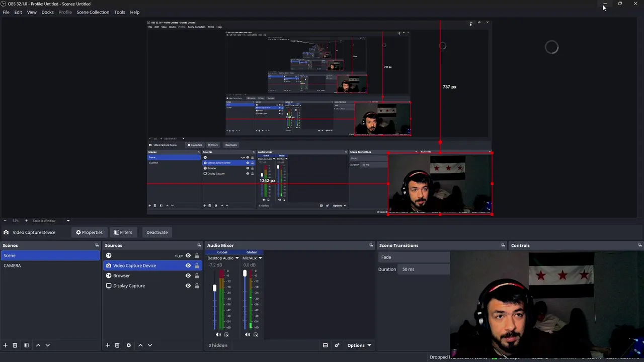Viewport: 644px width, 362px height.
Task: Open Mic/Aux channel dropdown
Action: pos(252,258)
